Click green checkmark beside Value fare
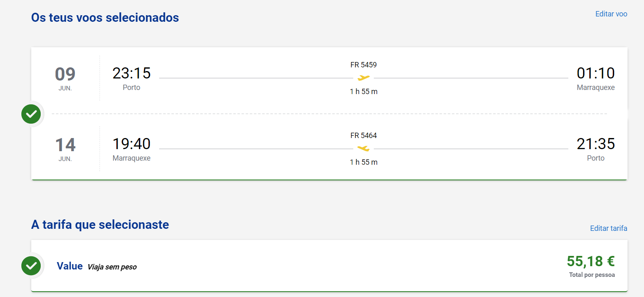The width and height of the screenshot is (644, 297). coord(31,266)
